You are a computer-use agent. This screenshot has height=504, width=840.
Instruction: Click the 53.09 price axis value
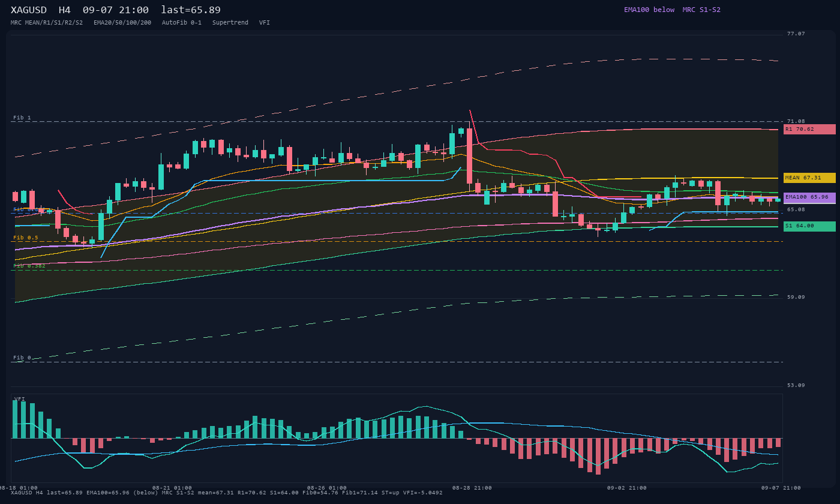tap(796, 385)
